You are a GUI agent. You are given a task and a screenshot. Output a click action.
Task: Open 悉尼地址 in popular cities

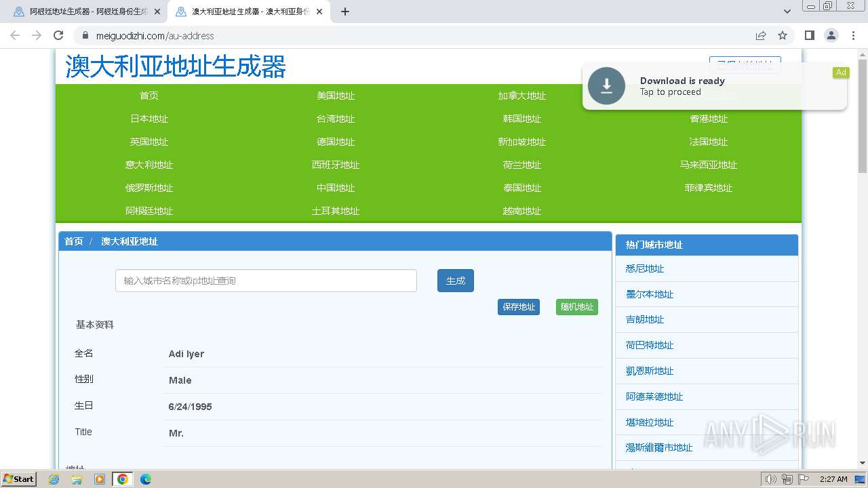(645, 268)
